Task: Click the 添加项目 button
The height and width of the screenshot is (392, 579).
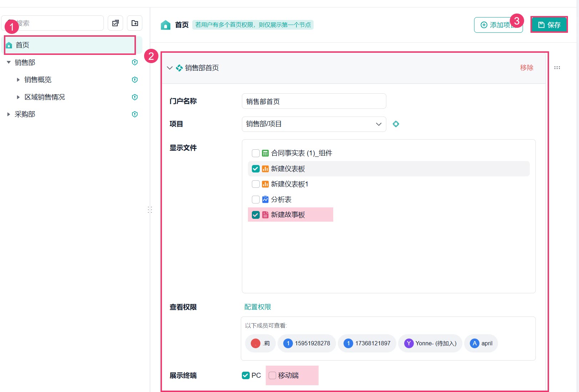Action: click(498, 25)
